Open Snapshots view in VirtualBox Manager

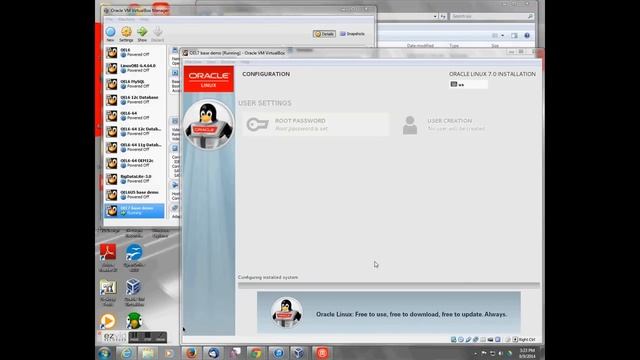coord(352,34)
